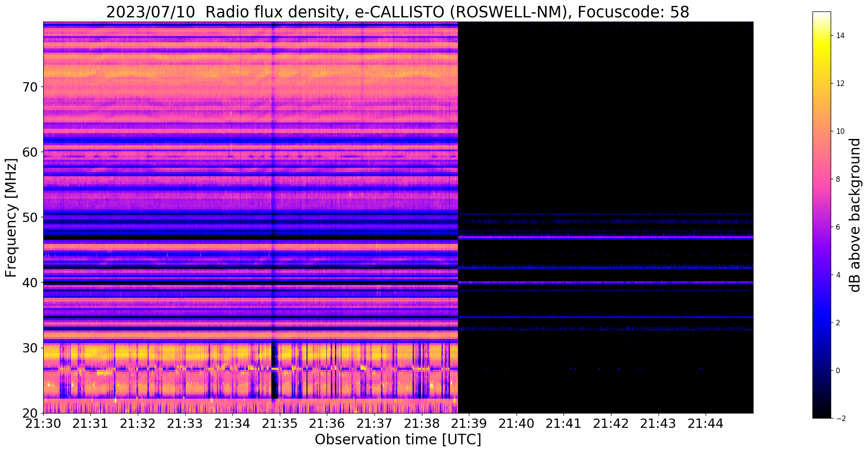Click the 21:42 time tick label
868x452 pixels.
point(611,423)
